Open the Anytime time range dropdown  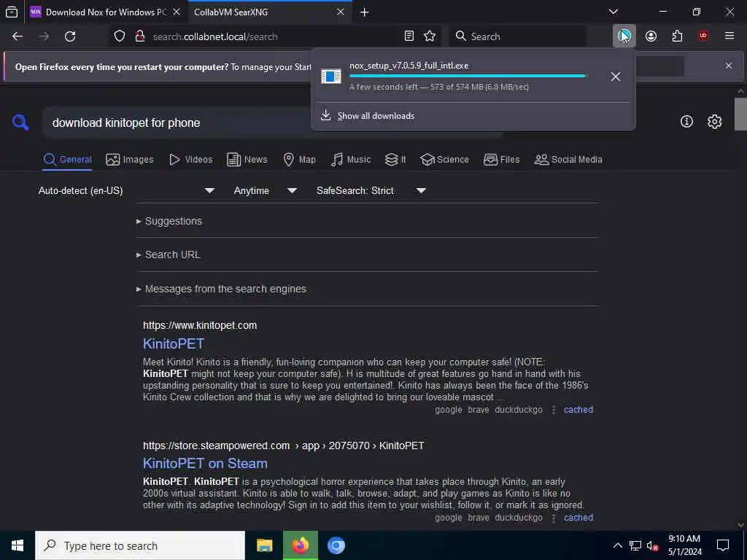click(x=266, y=190)
